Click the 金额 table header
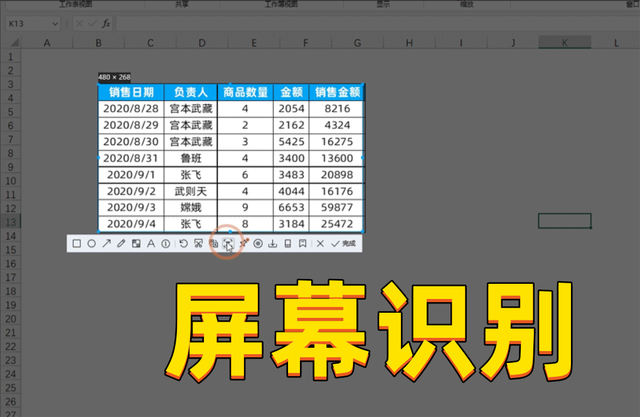This screenshot has width=640, height=417. (291, 92)
